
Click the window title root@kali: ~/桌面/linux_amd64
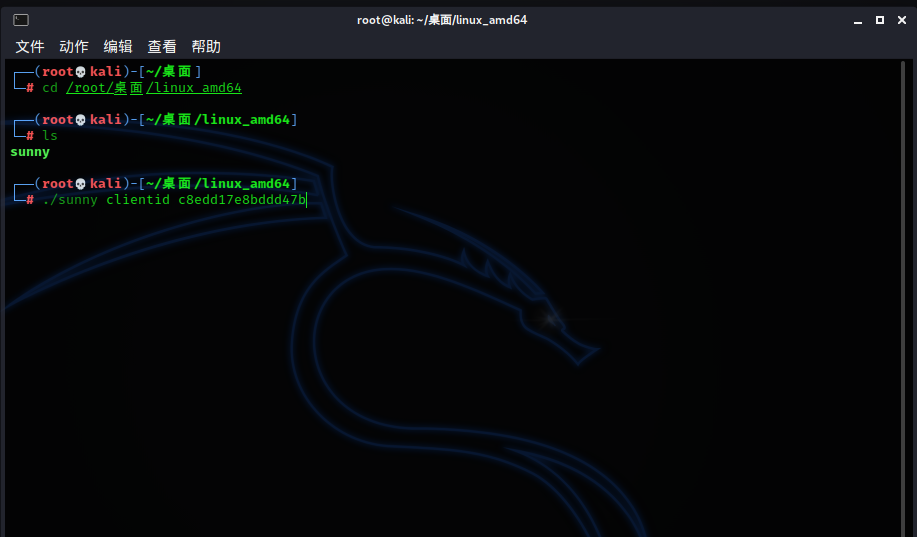coord(442,20)
